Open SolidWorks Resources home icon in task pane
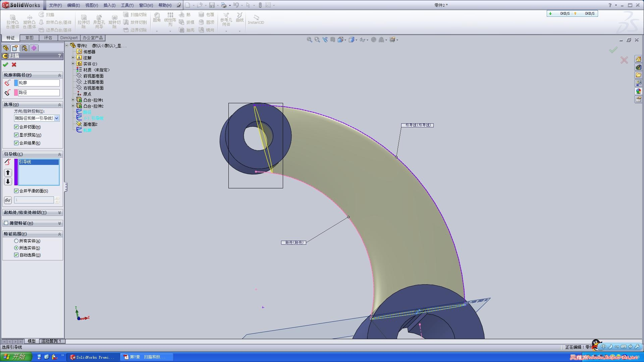The width and height of the screenshot is (644, 362). click(638, 59)
